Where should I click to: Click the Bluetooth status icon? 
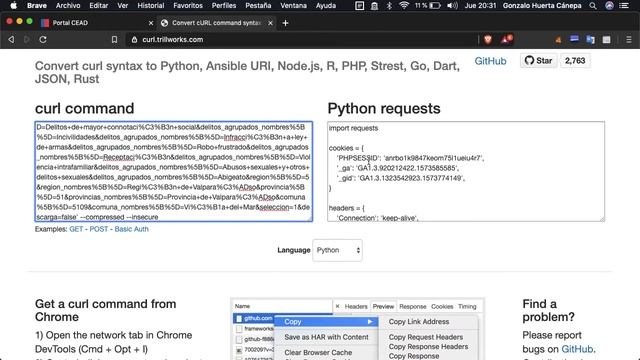click(389, 6)
